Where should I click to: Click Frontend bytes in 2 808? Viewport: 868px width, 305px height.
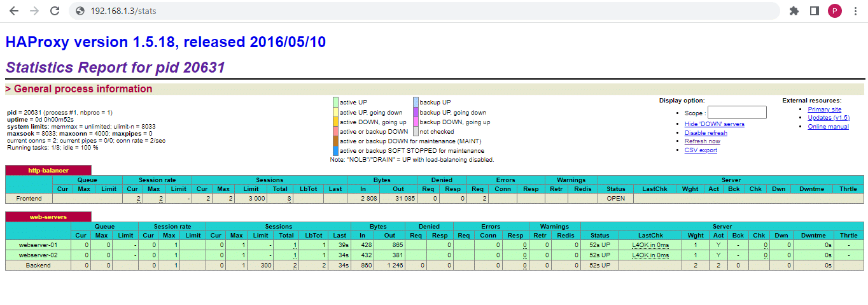tap(370, 199)
